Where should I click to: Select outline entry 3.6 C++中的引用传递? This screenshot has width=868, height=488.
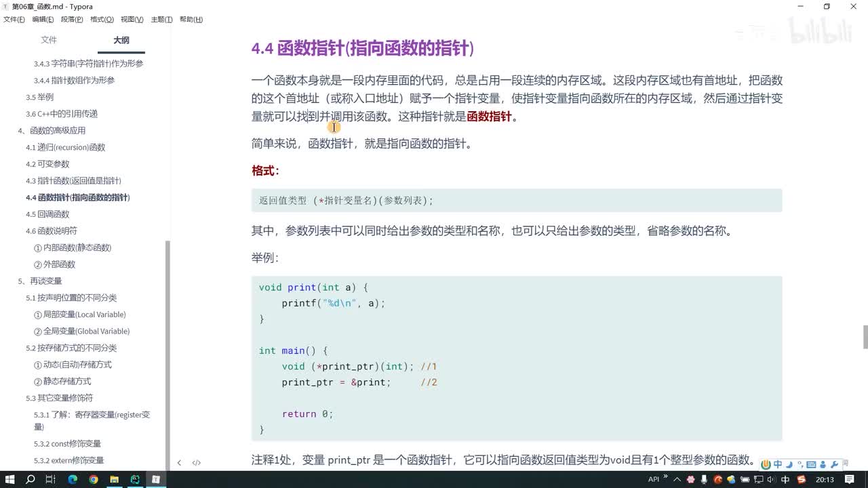pos(62,114)
